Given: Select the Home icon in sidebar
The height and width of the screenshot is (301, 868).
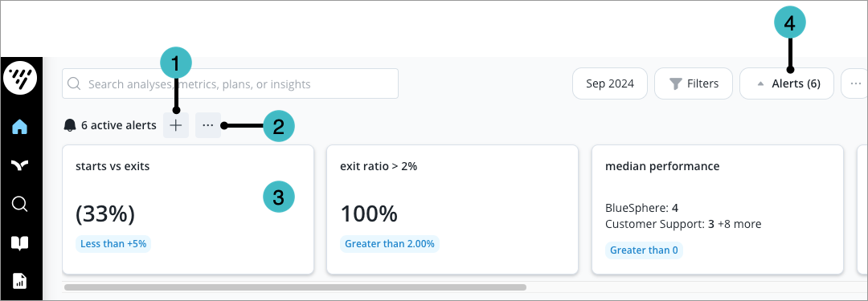Looking at the screenshot, I should pyautogui.click(x=20, y=127).
